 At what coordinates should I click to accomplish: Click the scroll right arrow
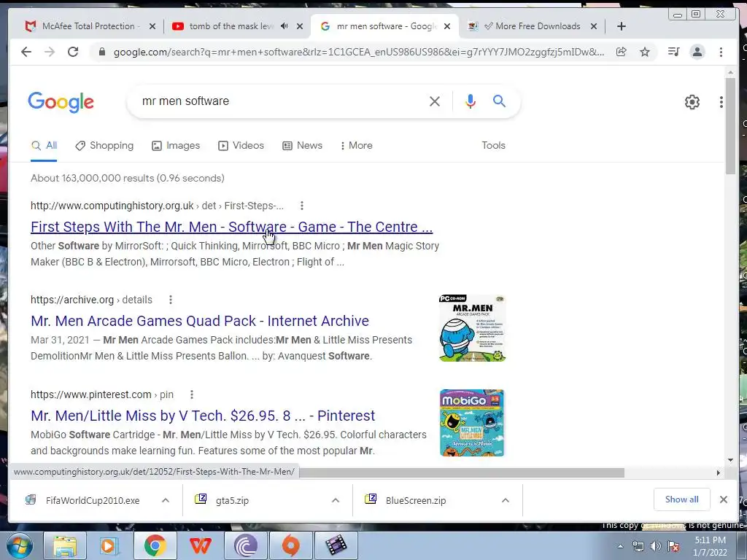coord(719,472)
